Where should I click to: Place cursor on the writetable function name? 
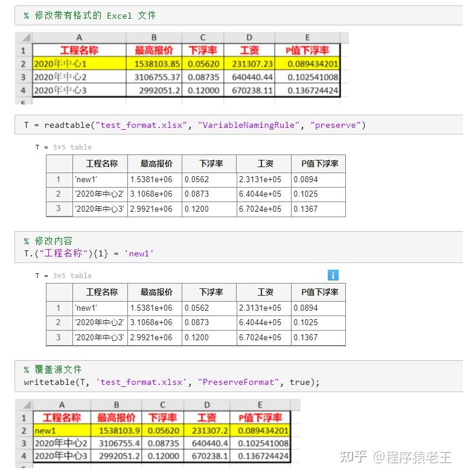[x=49, y=382]
